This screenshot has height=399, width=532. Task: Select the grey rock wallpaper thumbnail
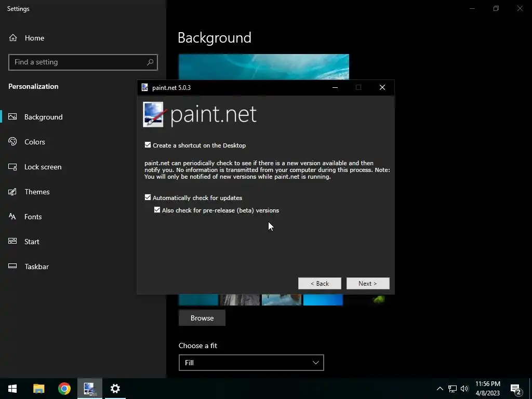tap(240, 300)
